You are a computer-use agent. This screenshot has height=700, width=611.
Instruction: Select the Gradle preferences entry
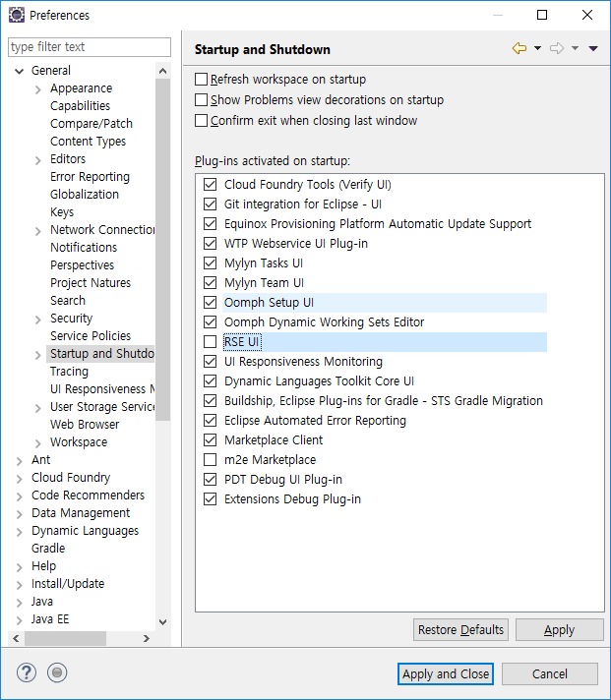(48, 548)
